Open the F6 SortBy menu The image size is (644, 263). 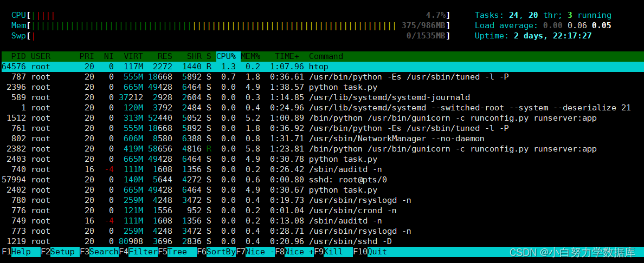pos(216,252)
